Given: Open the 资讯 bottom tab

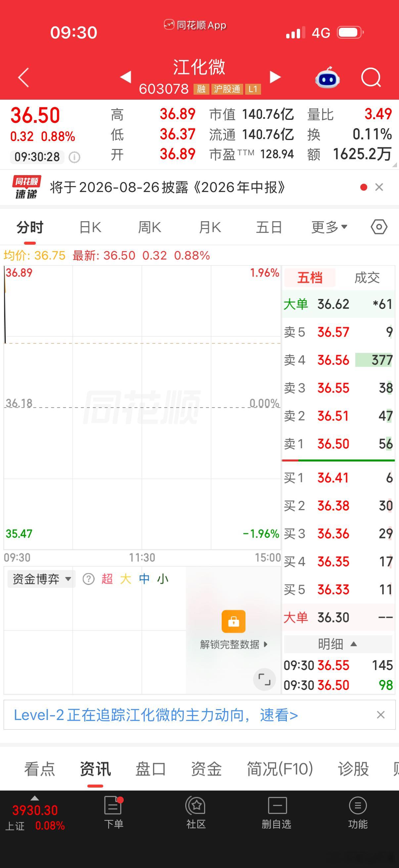Looking at the screenshot, I should coord(95,769).
